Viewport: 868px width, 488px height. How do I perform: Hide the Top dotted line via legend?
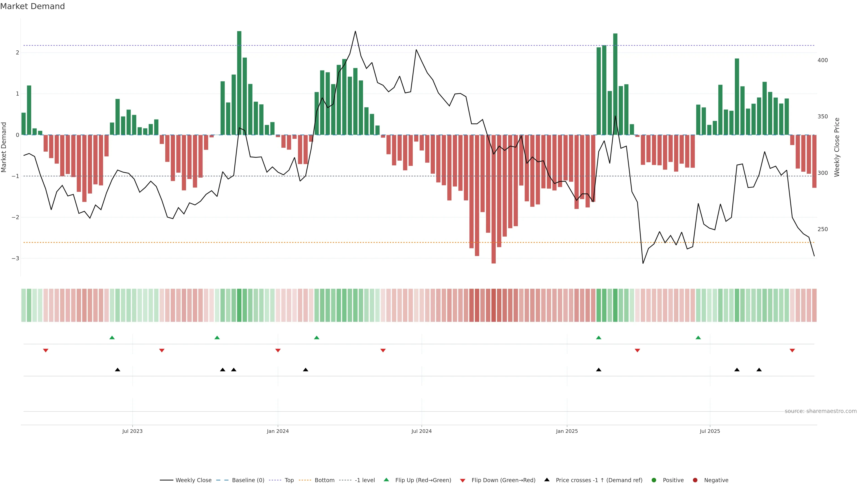click(289, 480)
